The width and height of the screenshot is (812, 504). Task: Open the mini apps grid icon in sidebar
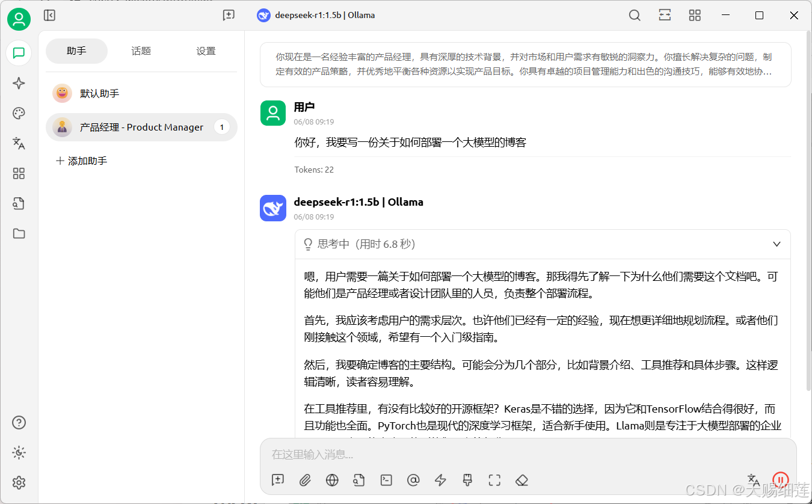(19, 173)
